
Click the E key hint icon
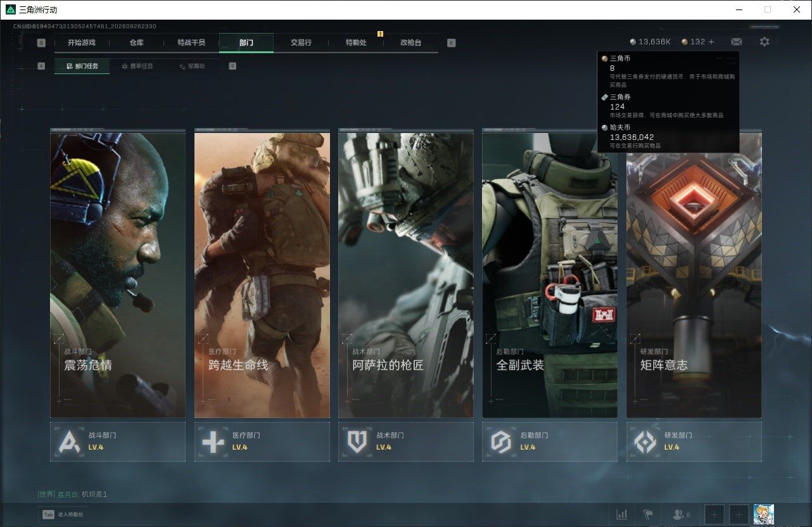point(451,43)
